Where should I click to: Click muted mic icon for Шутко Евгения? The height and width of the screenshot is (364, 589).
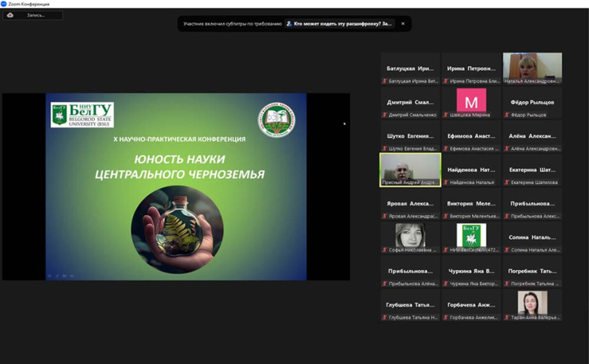click(x=385, y=148)
